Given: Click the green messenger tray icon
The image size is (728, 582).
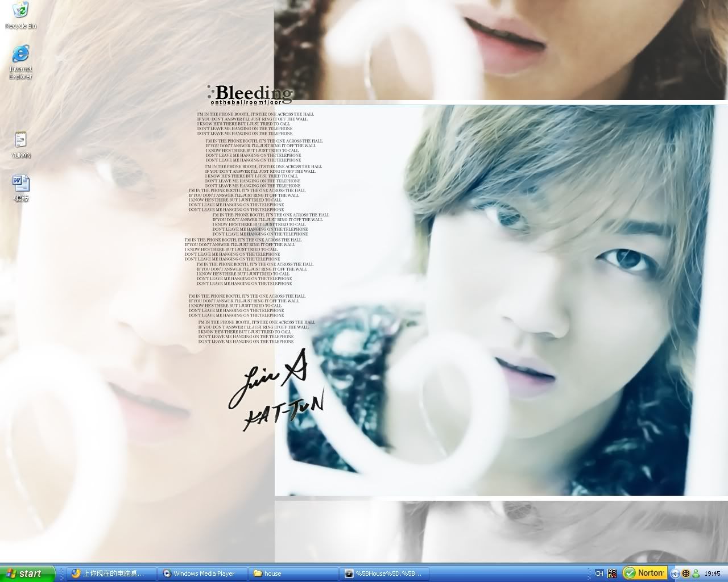Looking at the screenshot, I should (696, 573).
